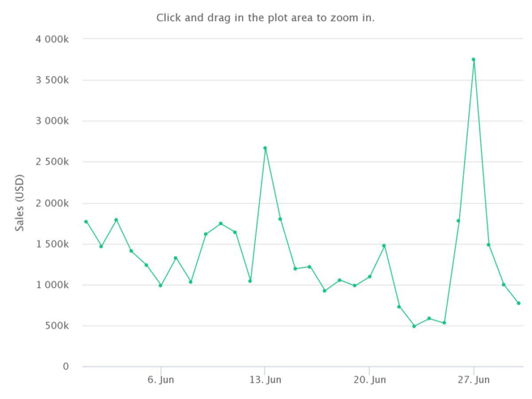Select the first data point on the line
Viewport: 532px width, 399px height.
86,222
